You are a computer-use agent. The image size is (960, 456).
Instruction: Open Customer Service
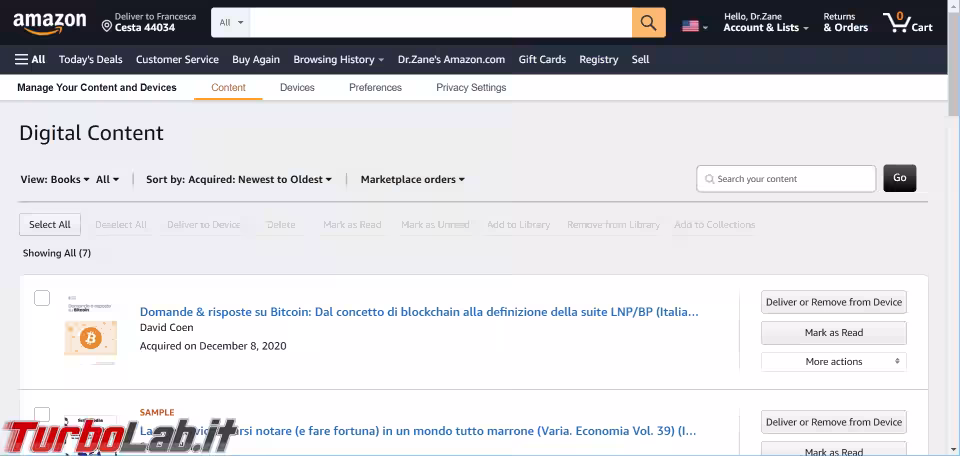click(x=177, y=59)
